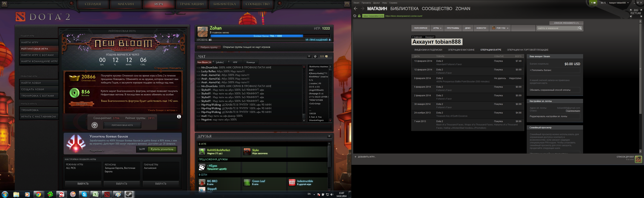
Task: Click the store search magnifier icon
Action: pyautogui.click(x=580, y=28)
